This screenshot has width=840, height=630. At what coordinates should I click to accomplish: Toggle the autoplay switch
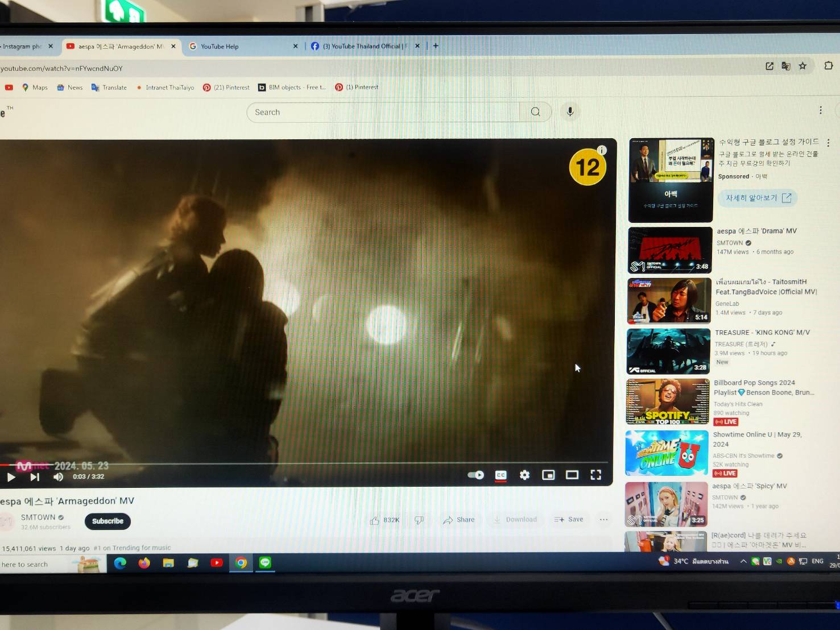[475, 475]
